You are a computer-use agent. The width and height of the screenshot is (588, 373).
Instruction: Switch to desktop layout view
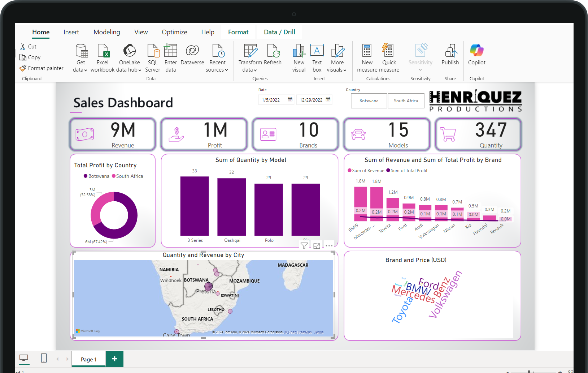(24, 358)
